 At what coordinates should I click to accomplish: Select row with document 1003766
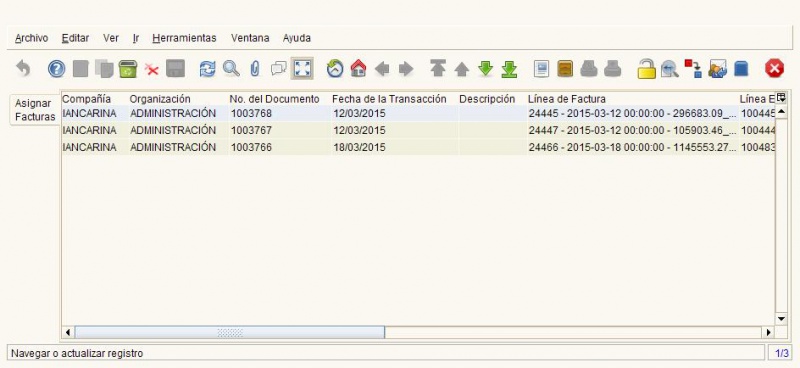coord(418,148)
